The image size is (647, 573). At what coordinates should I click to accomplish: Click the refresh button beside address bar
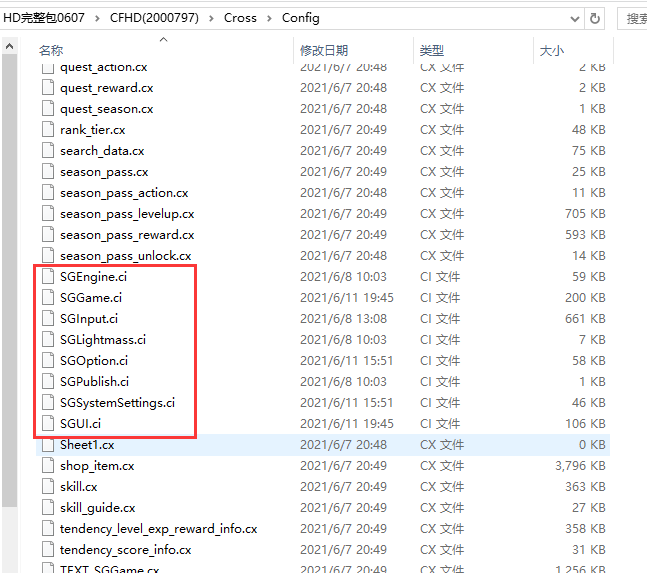(596, 17)
